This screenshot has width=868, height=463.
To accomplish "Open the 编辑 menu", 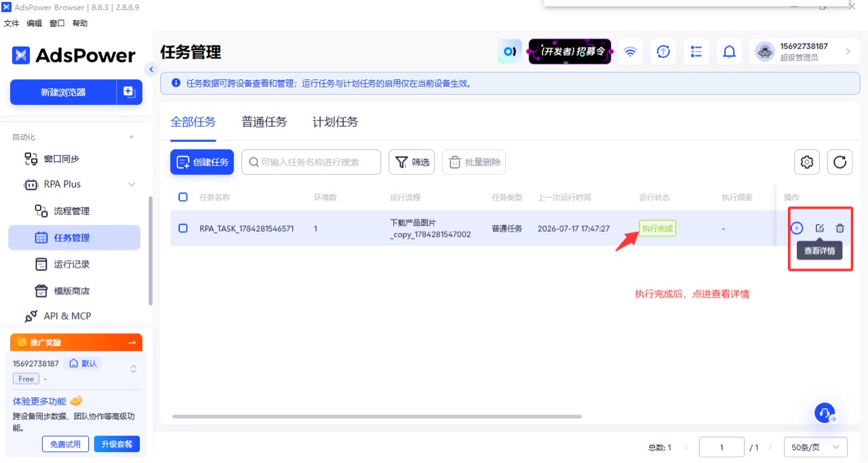I will point(34,23).
